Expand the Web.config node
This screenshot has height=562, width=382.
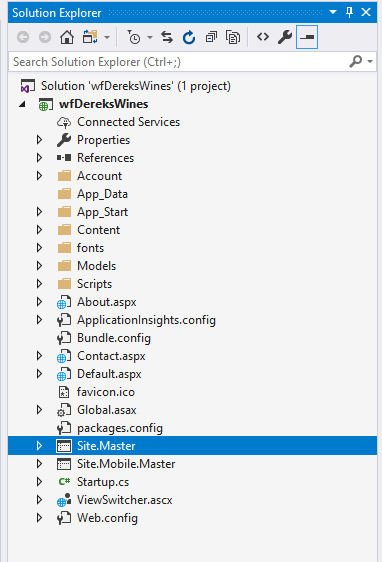pos(39,518)
